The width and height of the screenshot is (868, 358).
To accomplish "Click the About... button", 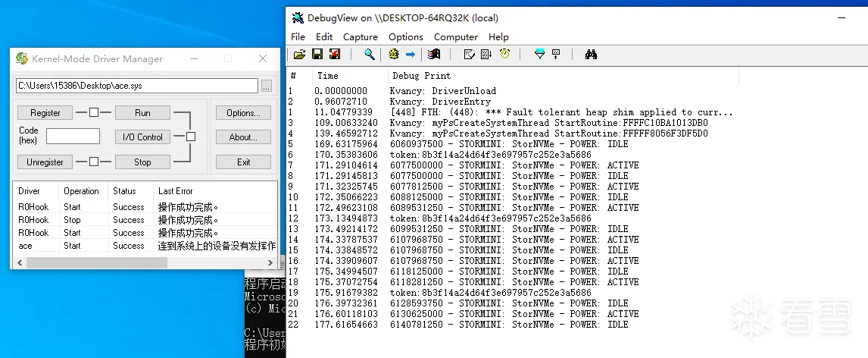I will pyautogui.click(x=244, y=137).
